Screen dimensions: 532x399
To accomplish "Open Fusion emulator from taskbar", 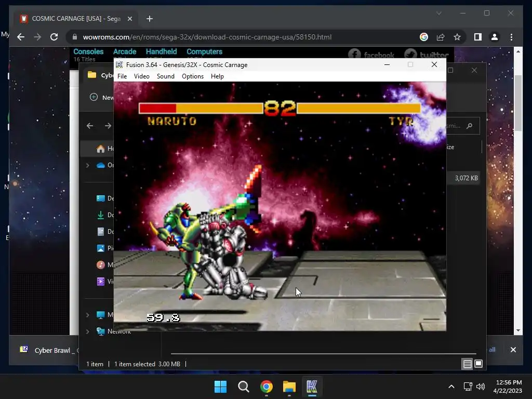I will (x=312, y=387).
